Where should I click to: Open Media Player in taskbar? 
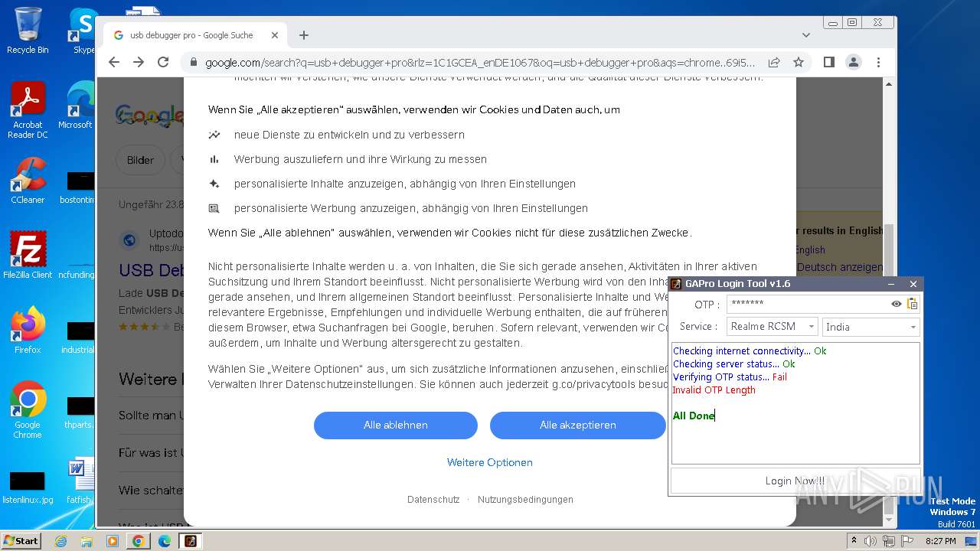pos(113,541)
